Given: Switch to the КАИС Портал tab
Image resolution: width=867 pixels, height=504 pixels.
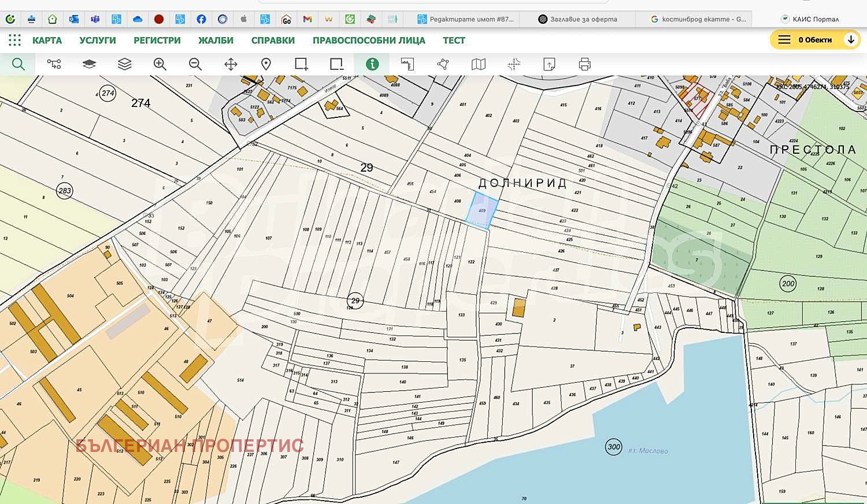Looking at the screenshot, I should tap(809, 19).
